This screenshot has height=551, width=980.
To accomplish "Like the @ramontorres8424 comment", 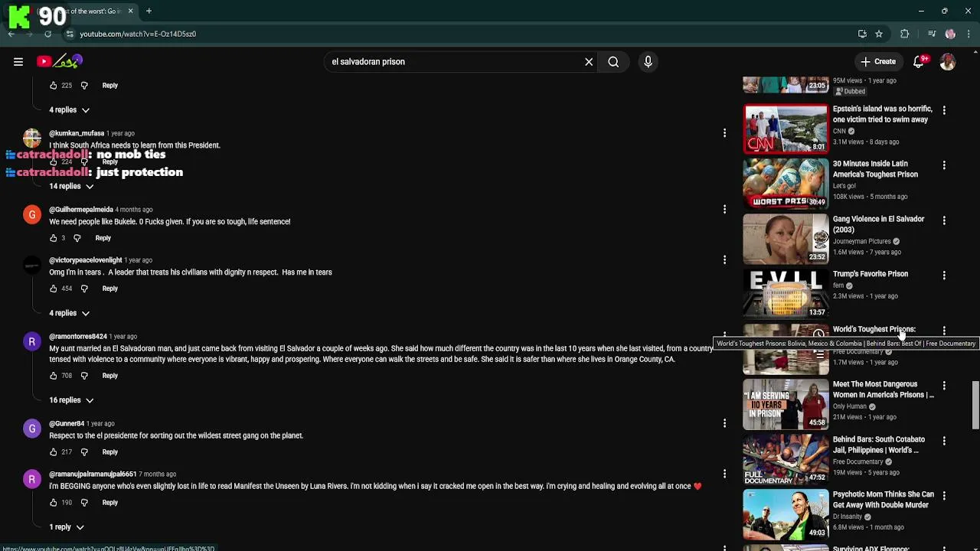I will tap(53, 376).
